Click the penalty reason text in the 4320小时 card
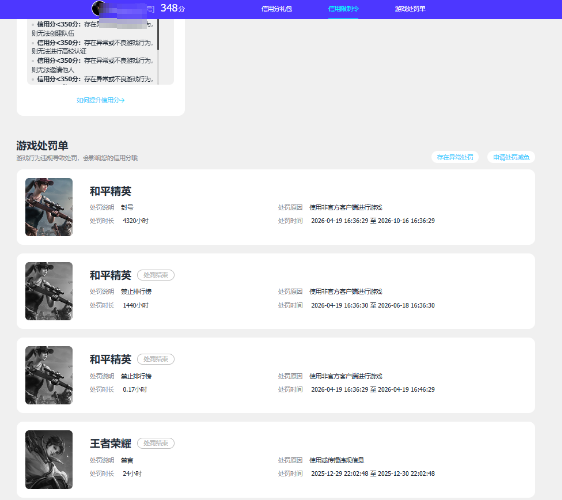 (x=346, y=207)
